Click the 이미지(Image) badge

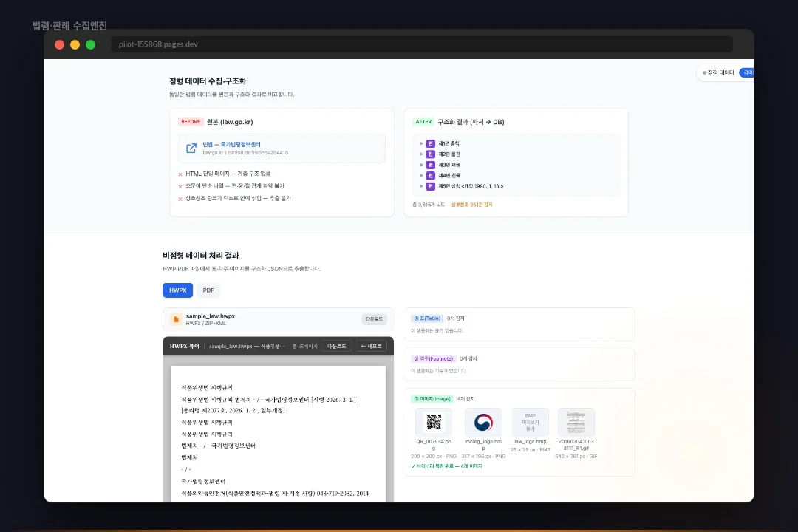432,399
